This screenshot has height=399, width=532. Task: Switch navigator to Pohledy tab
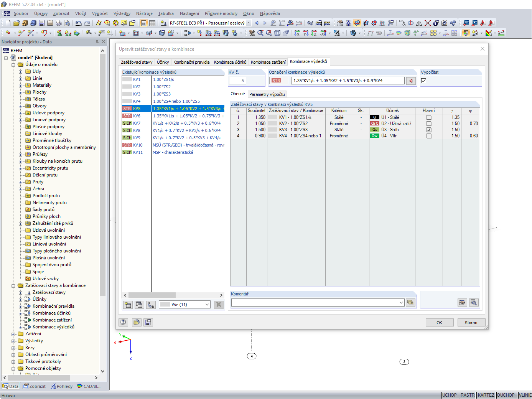(61, 386)
